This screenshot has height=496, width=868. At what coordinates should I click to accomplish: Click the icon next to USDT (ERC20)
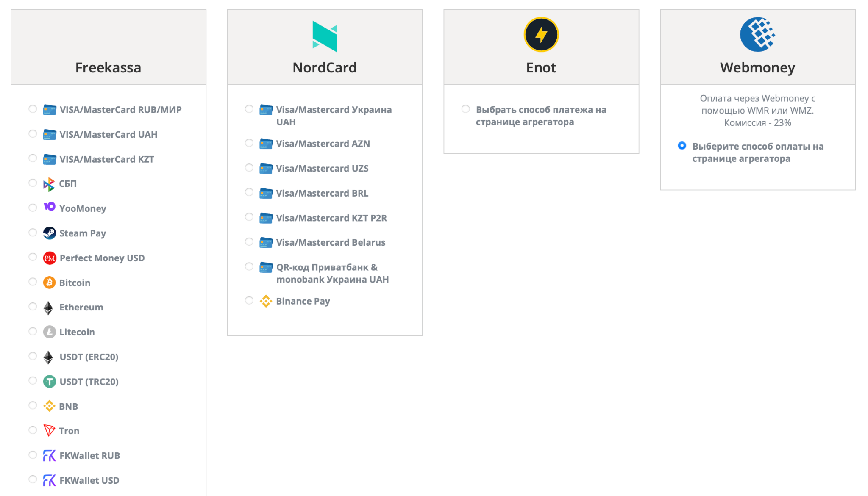[x=48, y=357]
